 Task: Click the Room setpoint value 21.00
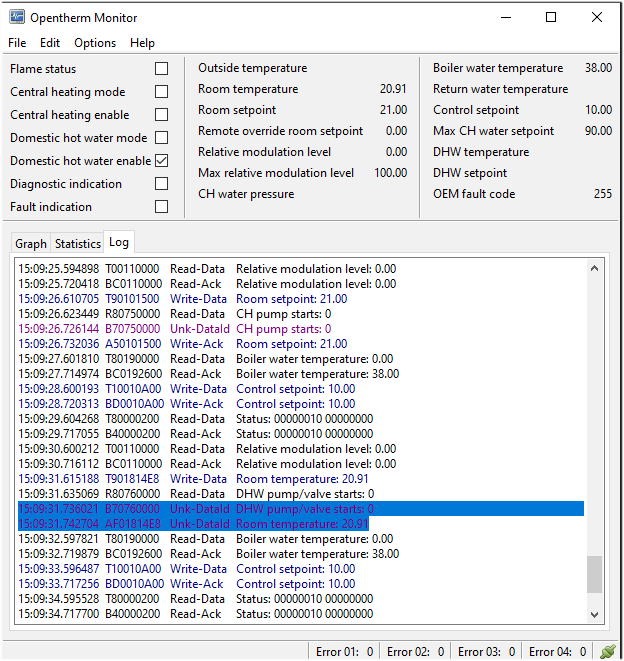click(393, 110)
